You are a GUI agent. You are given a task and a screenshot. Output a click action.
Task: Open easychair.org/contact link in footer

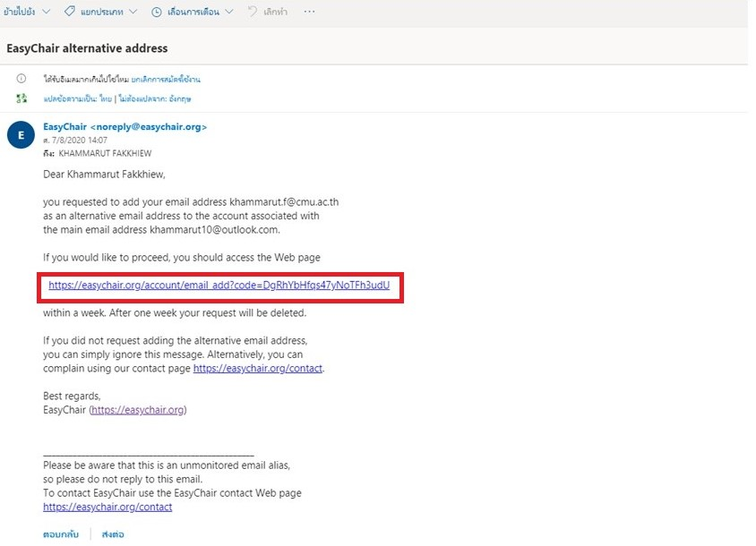pyautogui.click(x=107, y=507)
